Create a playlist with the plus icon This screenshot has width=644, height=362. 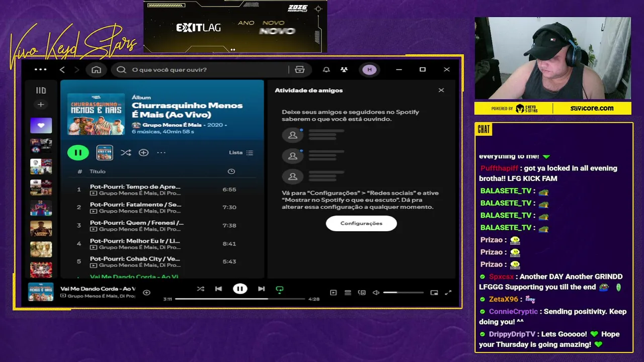41,105
